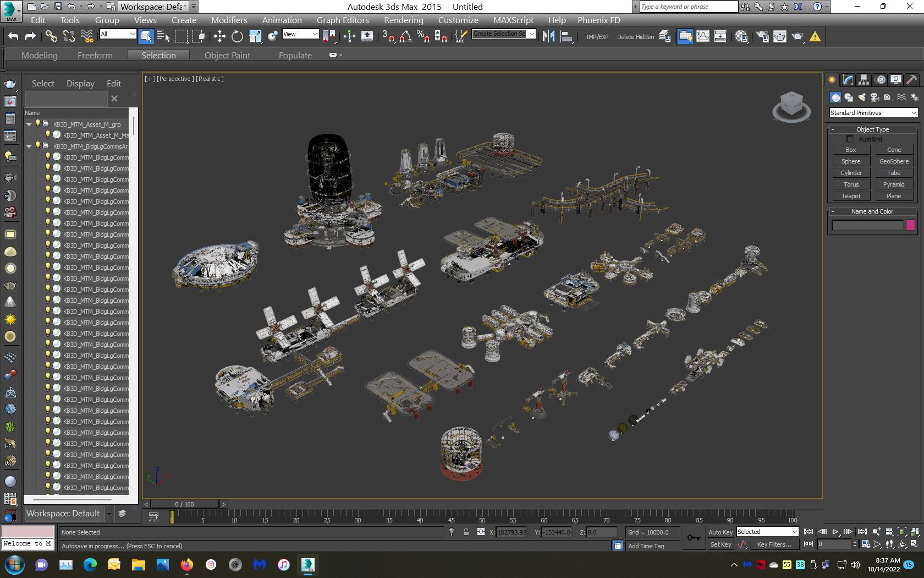Open the Create Selection Set dropdown
Viewport: 924px width, 578px height.
[504, 34]
